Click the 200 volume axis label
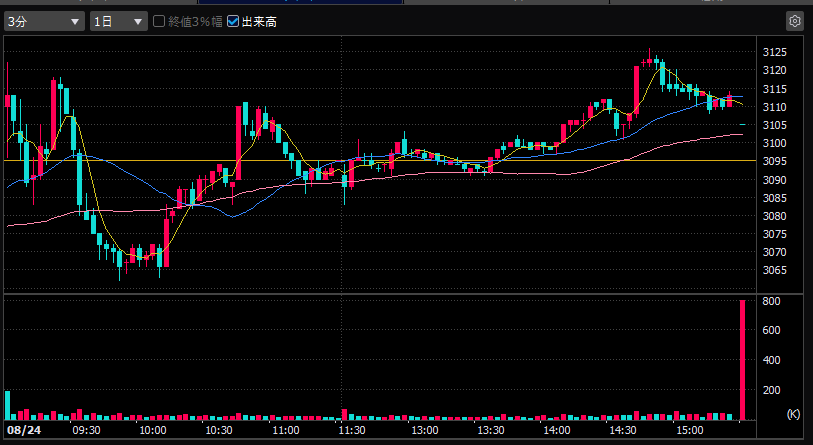813x445 pixels. pos(772,390)
